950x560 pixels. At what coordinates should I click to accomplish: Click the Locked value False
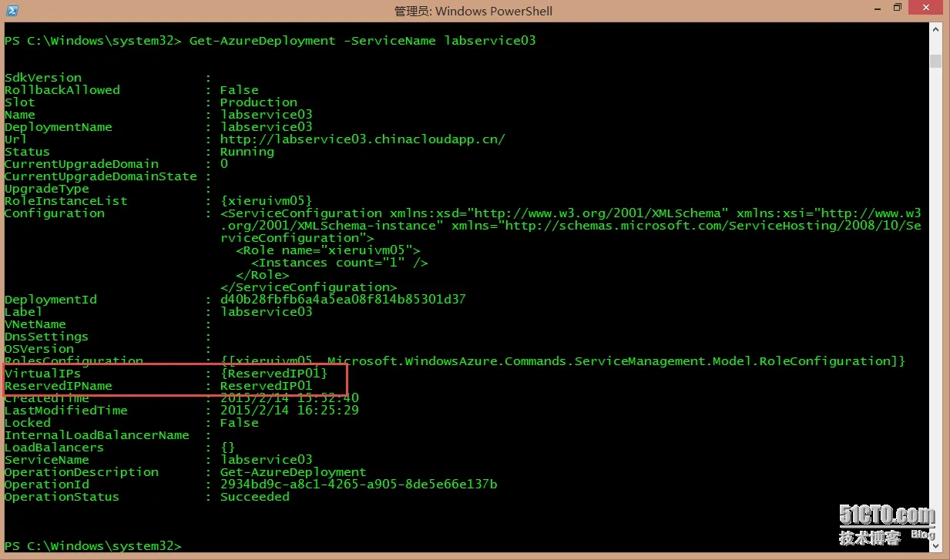[x=239, y=423]
